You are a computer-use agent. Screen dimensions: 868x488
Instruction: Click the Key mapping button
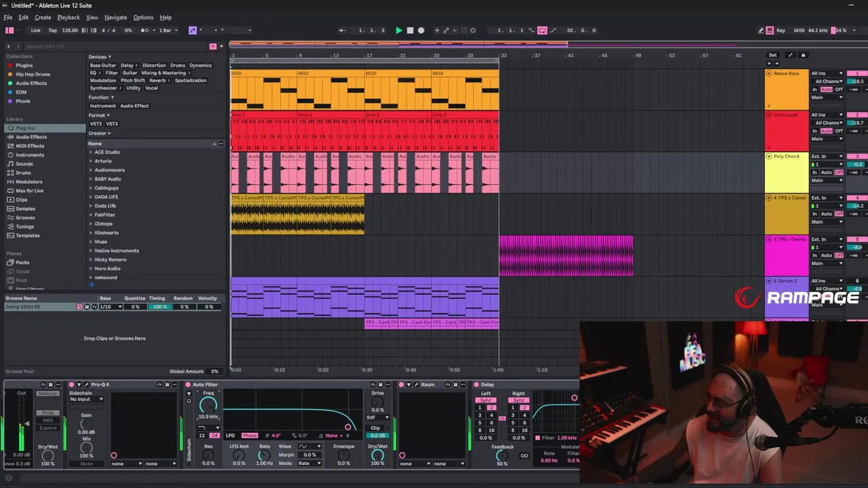tap(781, 30)
